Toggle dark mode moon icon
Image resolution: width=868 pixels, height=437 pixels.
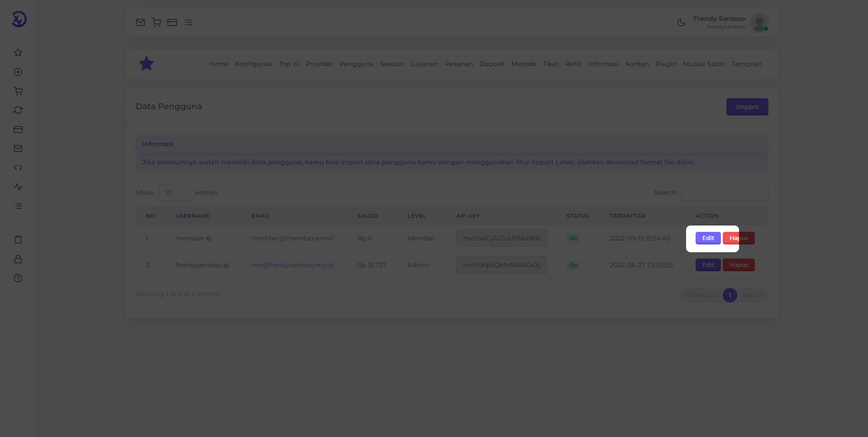(x=681, y=22)
